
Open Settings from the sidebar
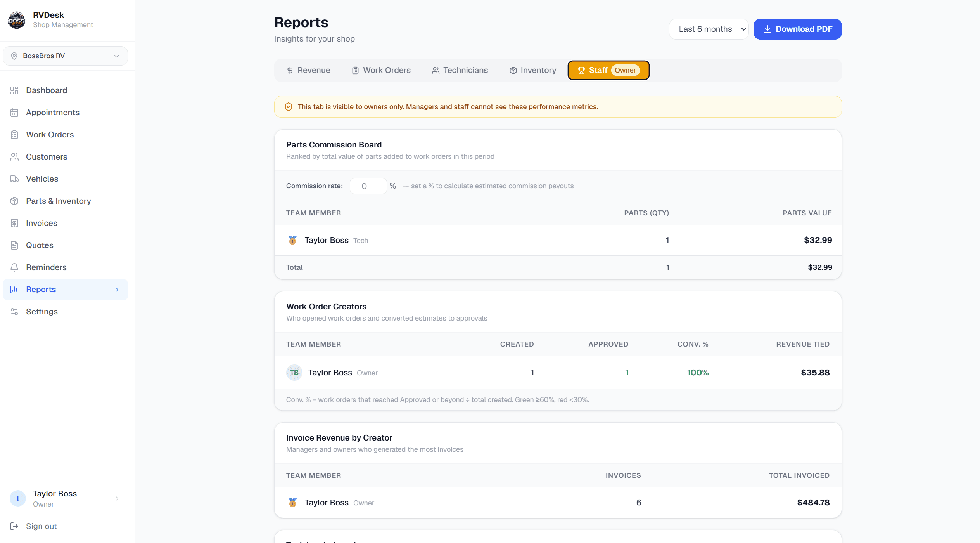(65, 312)
